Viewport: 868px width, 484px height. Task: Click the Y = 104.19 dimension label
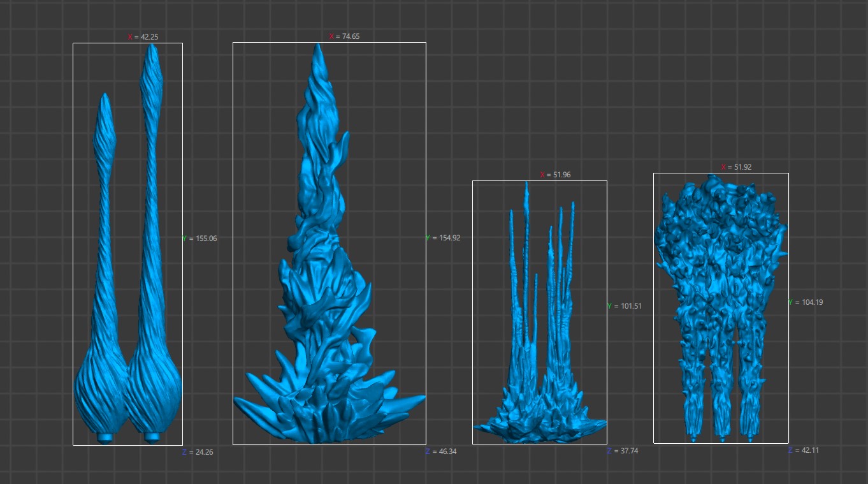coord(806,302)
